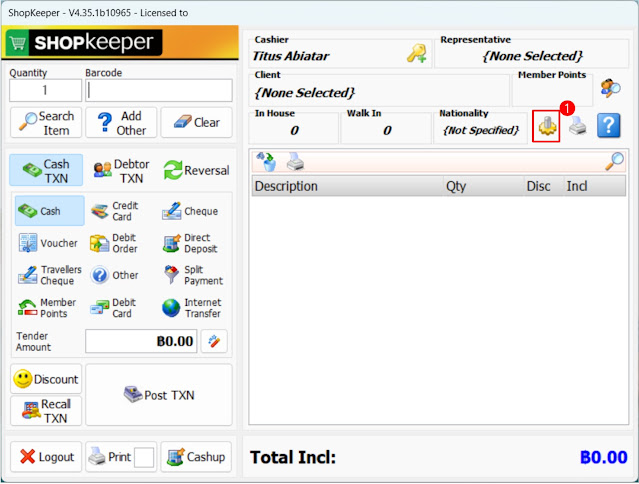The width and height of the screenshot is (639, 484).
Task: Open the settings gear icon
Action: (x=546, y=126)
